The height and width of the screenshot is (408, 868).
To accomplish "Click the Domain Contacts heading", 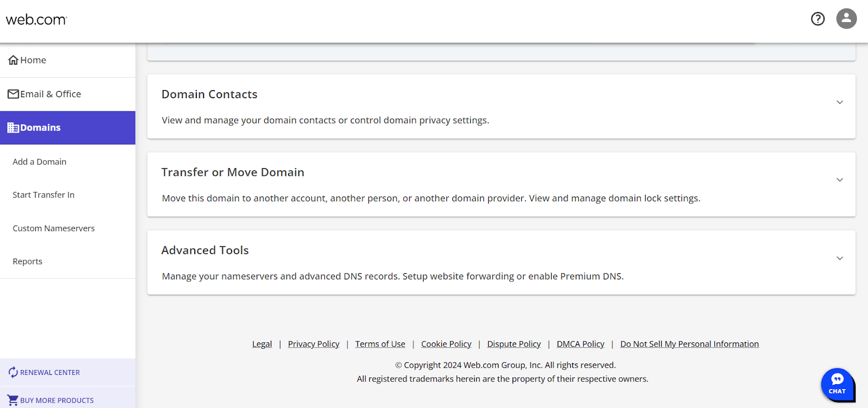I will click(209, 94).
